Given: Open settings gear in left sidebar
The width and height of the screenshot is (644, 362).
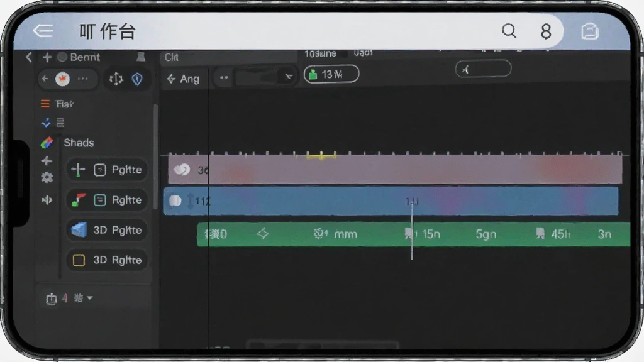Looking at the screenshot, I should click(47, 177).
